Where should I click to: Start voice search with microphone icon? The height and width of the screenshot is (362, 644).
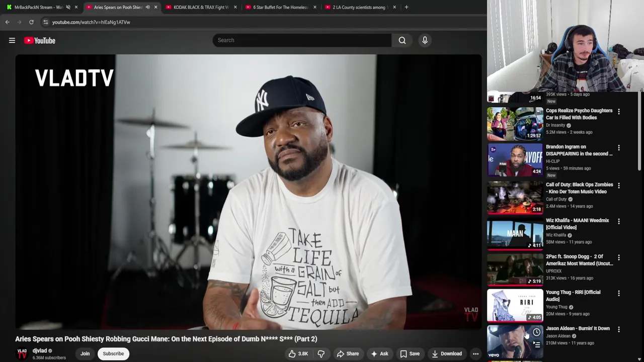425,40
